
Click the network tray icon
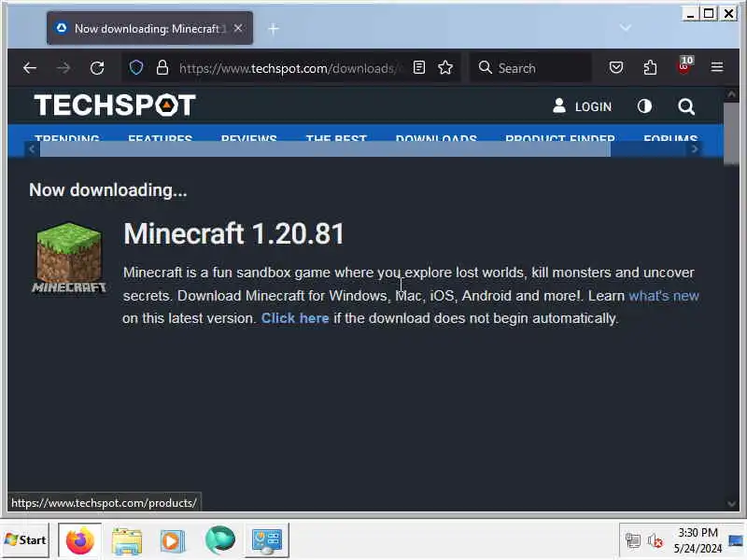pyautogui.click(x=633, y=540)
